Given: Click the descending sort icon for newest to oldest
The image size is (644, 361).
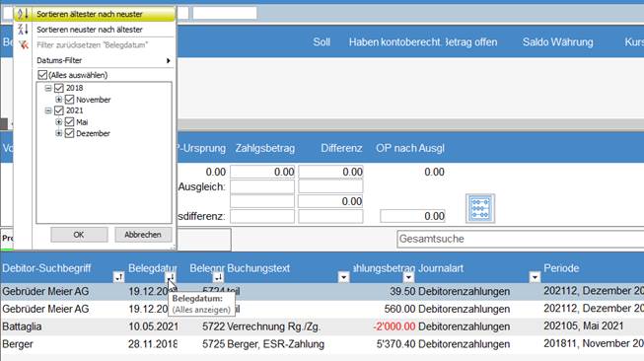Looking at the screenshot, I should [x=23, y=30].
